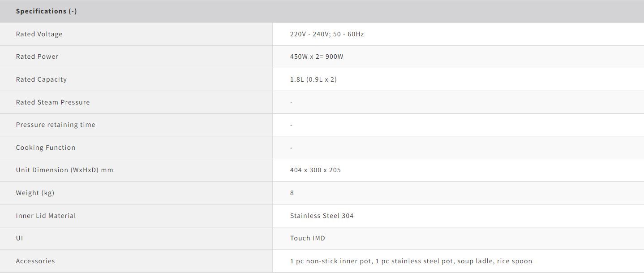Click the Rated Steam Pressure label
This screenshot has width=644, height=279.
pos(53,102)
